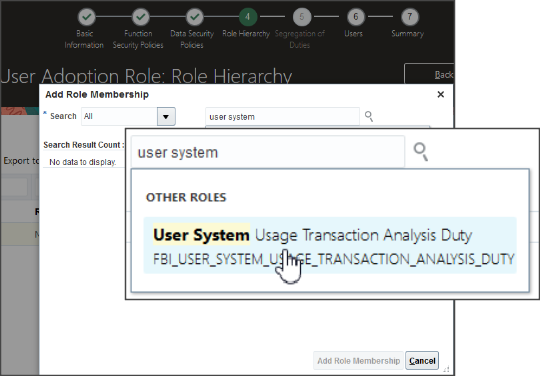Jump to step 7 Summary circle
Image resolution: width=540 pixels, height=376 pixels.
point(410,17)
